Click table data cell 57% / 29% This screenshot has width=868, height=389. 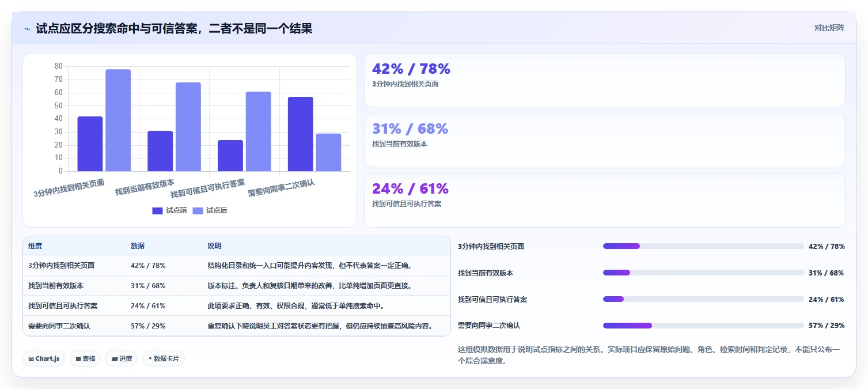pos(148,326)
